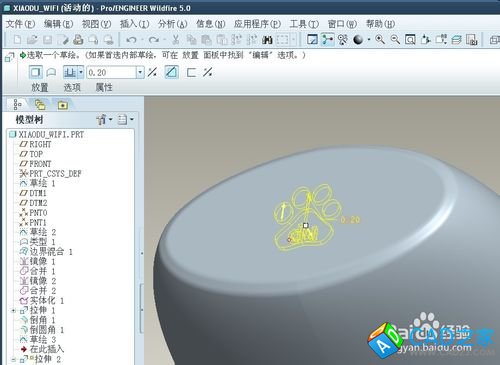Click the Cut scissors icon

[176, 40]
